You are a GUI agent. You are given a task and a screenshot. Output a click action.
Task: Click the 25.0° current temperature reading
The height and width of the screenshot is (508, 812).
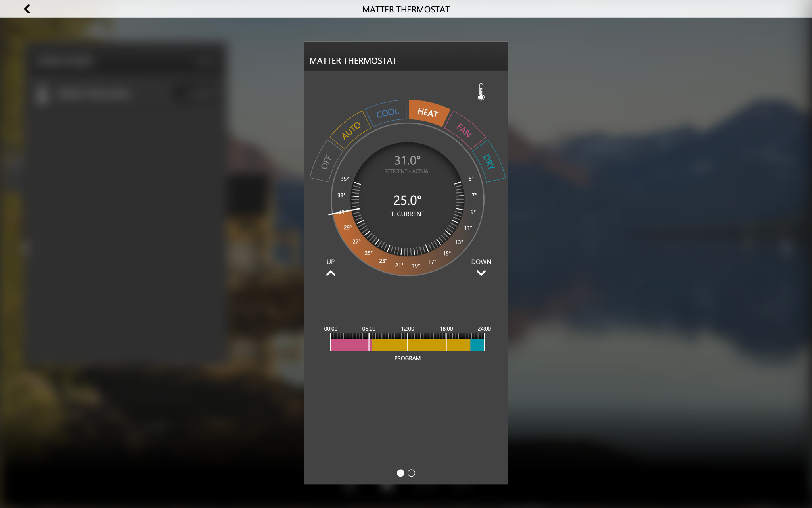tap(407, 200)
